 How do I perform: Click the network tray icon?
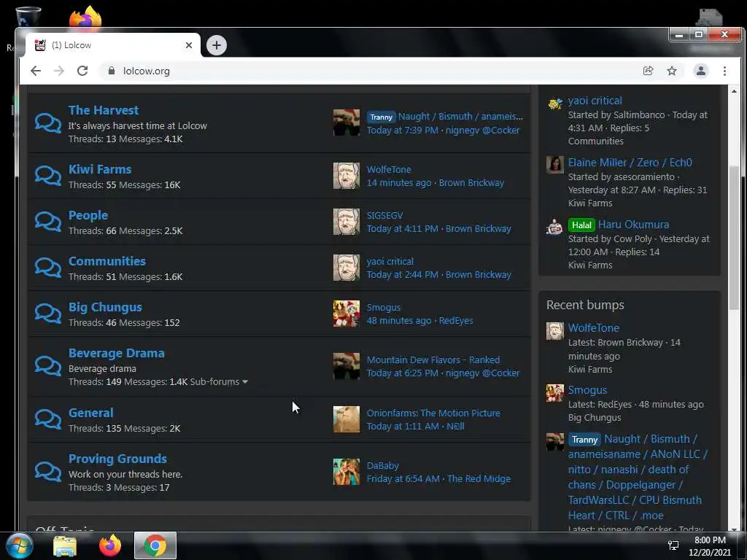(673, 545)
